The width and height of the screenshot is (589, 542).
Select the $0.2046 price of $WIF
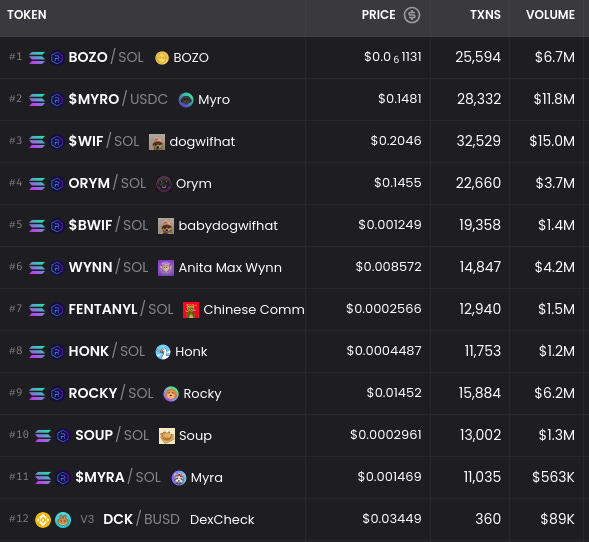coord(396,141)
